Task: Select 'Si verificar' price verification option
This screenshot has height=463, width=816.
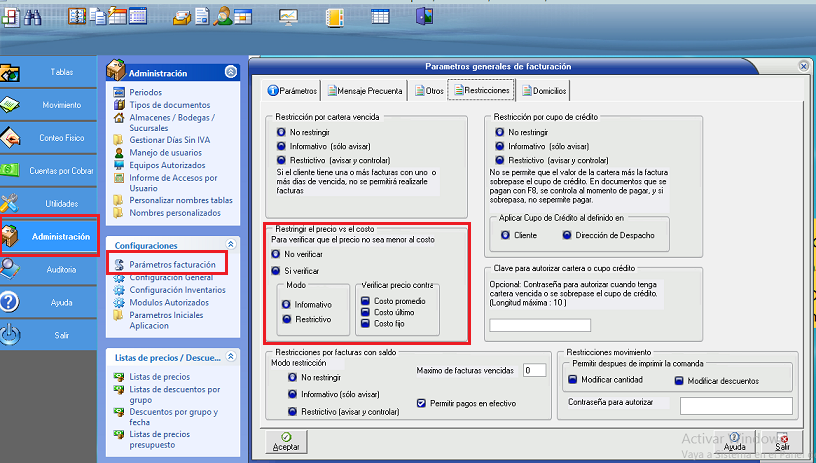Action: (276, 271)
